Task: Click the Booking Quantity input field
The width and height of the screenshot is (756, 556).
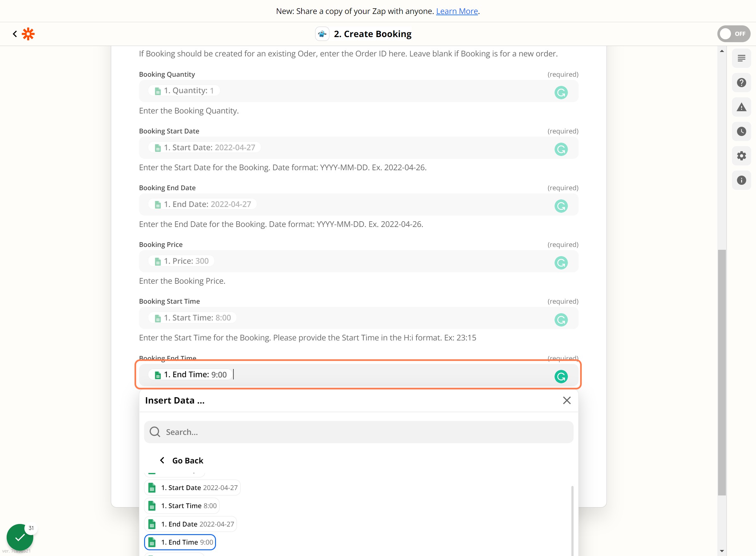Action: pyautogui.click(x=359, y=91)
